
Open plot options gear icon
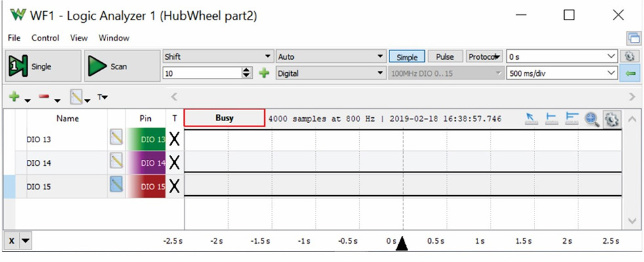(x=611, y=119)
